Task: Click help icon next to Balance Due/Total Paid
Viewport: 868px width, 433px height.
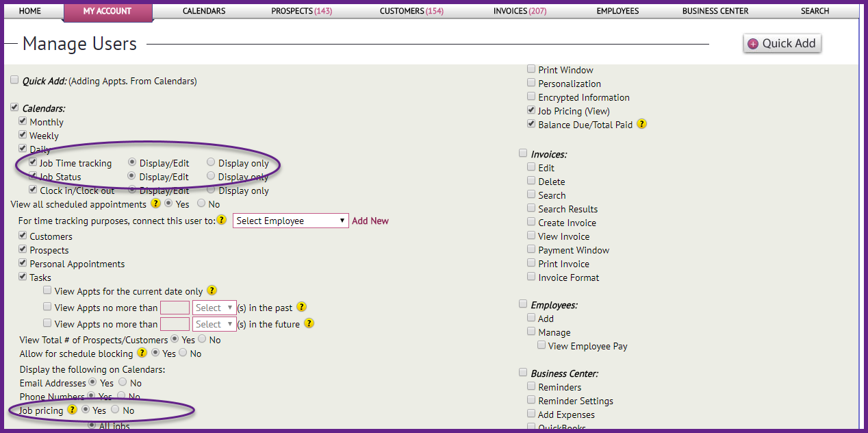Action: pyautogui.click(x=641, y=124)
